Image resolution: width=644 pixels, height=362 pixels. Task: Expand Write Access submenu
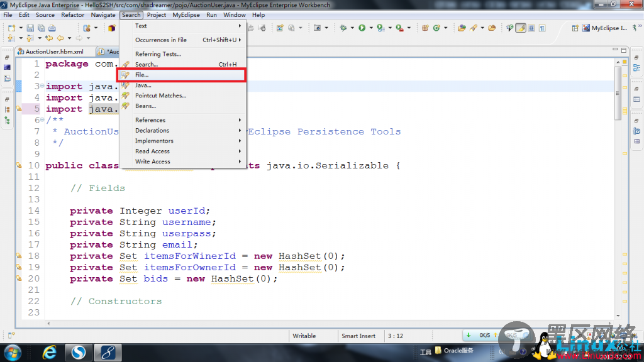coord(183,162)
